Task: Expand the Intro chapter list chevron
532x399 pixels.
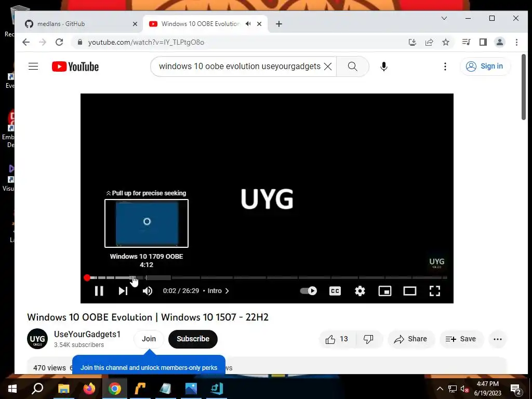Action: (x=227, y=291)
